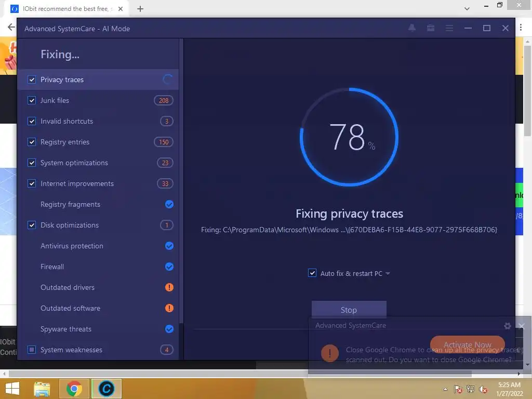
Task: Click the Chrome vertical scrollbar thumb
Action: click(x=527, y=90)
